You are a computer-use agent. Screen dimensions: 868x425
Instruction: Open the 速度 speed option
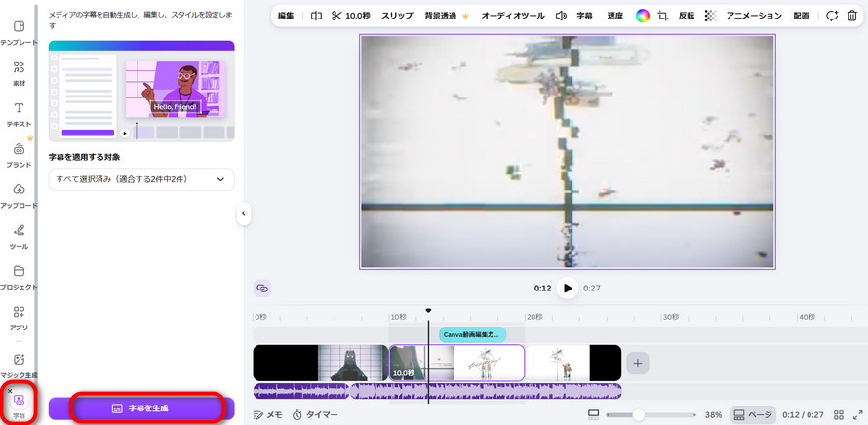pos(615,16)
